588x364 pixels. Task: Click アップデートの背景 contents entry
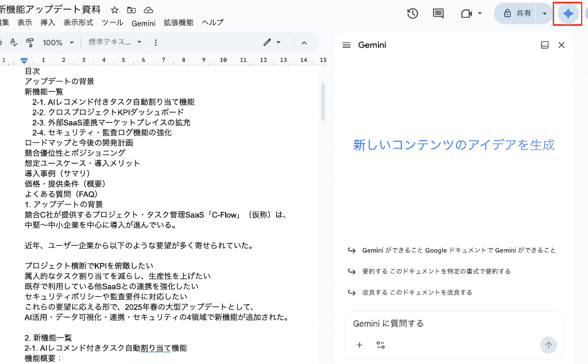coord(59,82)
